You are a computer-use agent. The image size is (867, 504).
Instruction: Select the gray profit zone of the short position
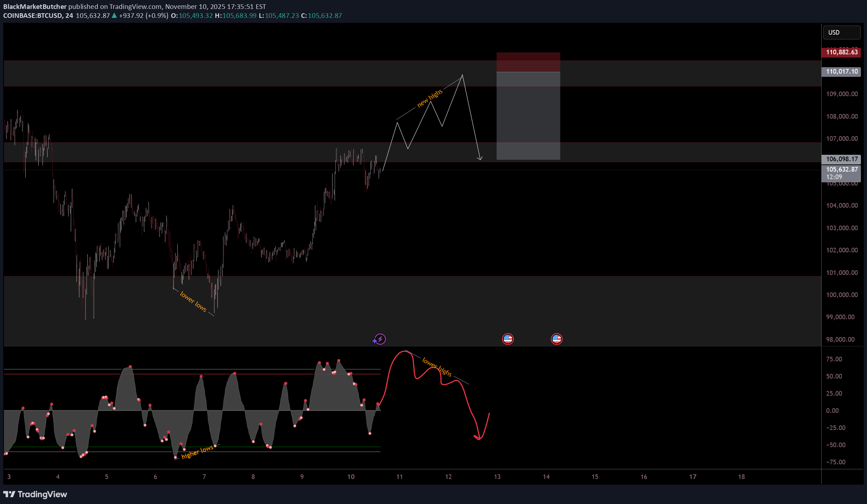(528, 116)
